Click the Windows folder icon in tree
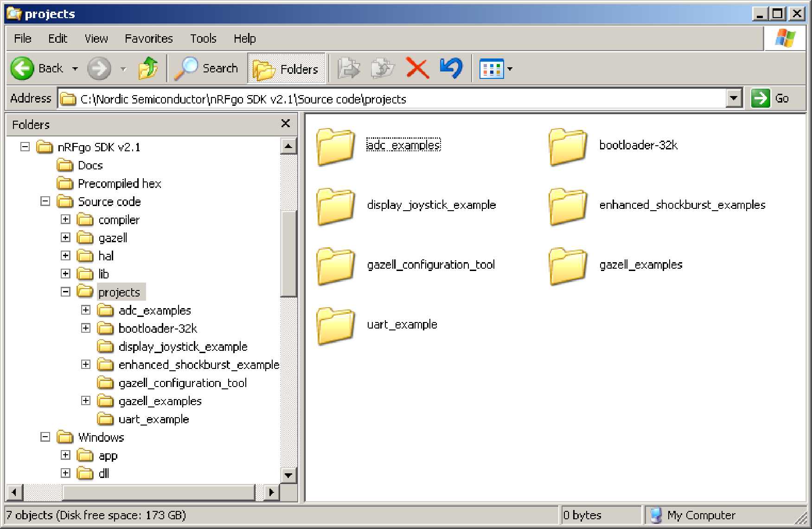The height and width of the screenshot is (529, 812). [x=65, y=437]
